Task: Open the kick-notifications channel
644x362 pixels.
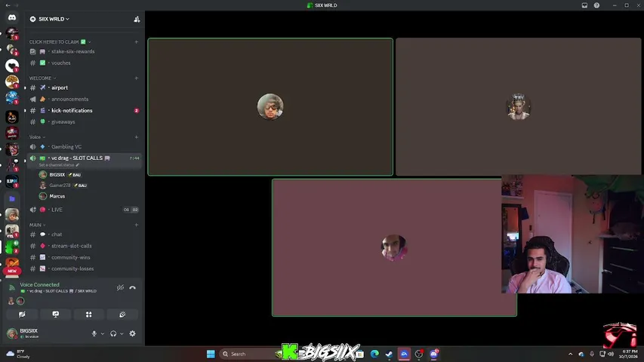Action: pos(85,110)
